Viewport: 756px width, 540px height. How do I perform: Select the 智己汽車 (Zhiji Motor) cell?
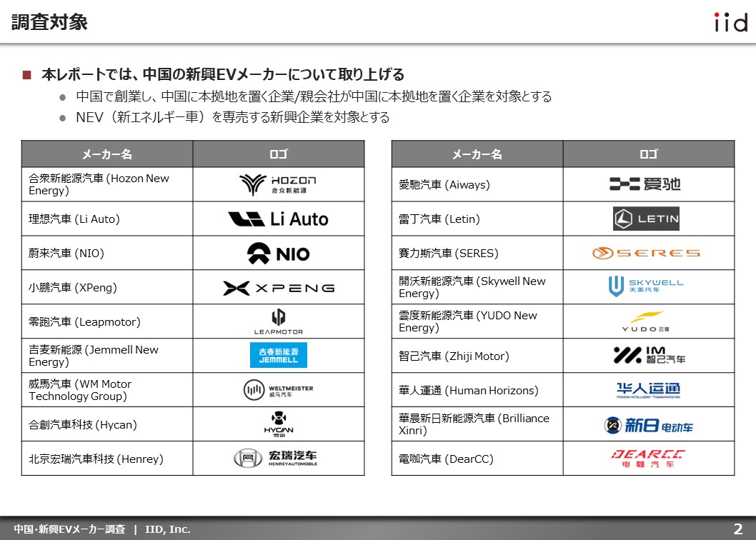477,356
